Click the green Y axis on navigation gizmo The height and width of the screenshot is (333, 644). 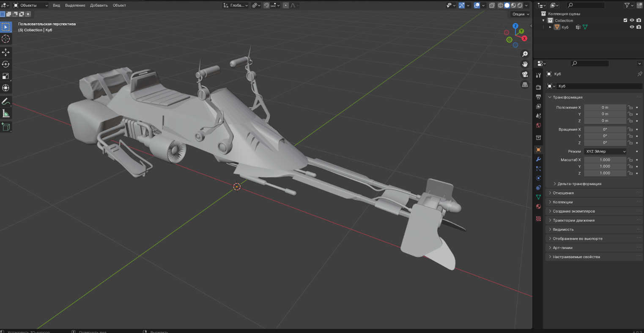[x=522, y=31]
